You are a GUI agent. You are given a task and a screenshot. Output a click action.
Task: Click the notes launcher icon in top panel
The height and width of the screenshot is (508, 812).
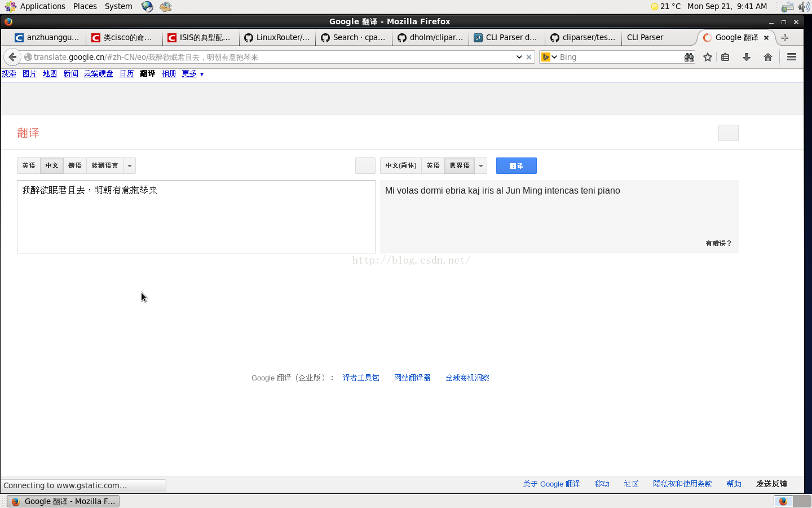(x=165, y=6)
